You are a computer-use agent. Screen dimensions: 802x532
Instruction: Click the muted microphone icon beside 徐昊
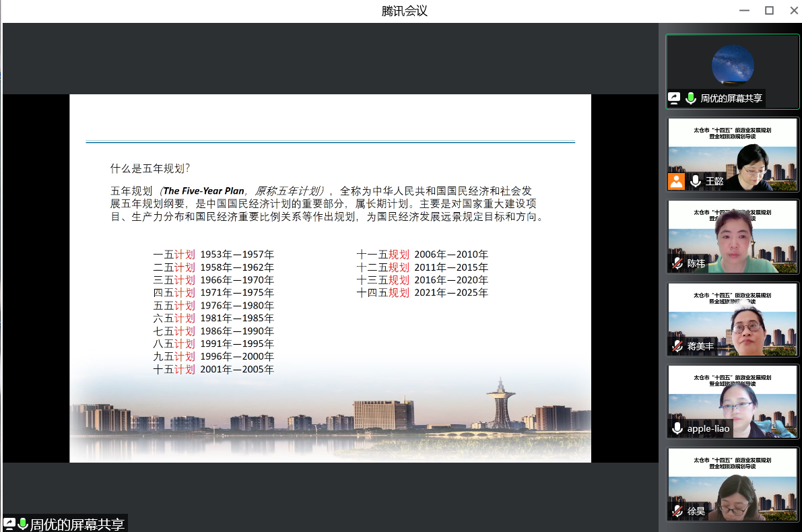[x=677, y=511]
